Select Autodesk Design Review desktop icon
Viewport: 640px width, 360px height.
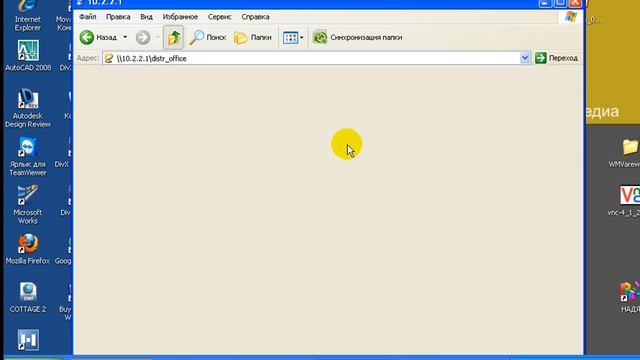pyautogui.click(x=28, y=108)
